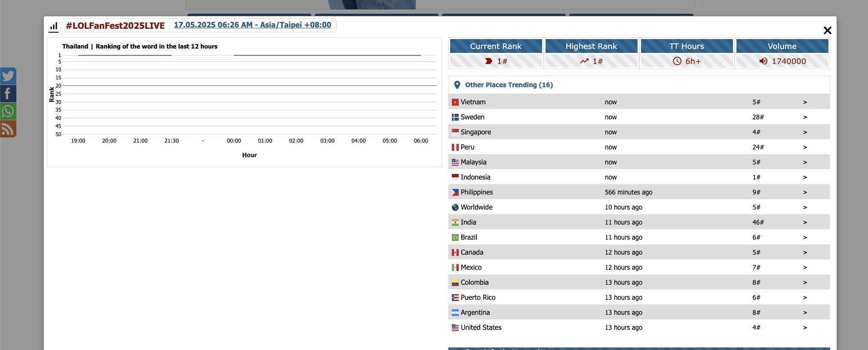This screenshot has width=868, height=350.
Task: Expand the Canada row arrow
Action: click(805, 253)
